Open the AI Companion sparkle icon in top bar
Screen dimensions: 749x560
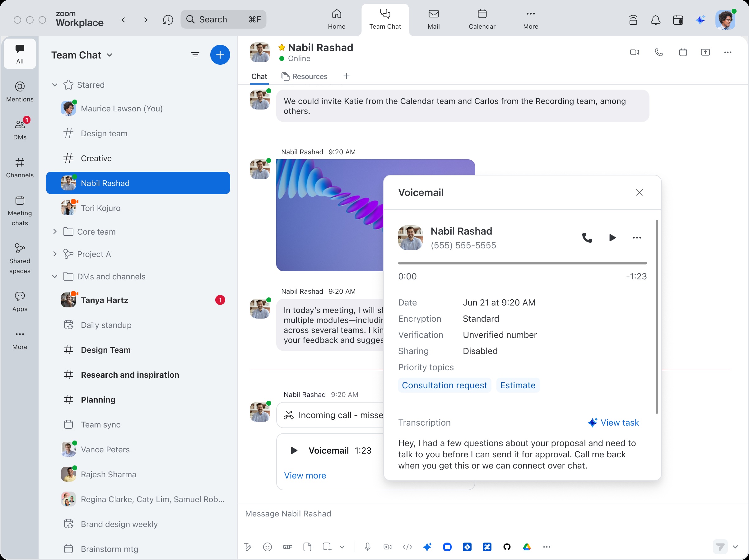tap(700, 20)
